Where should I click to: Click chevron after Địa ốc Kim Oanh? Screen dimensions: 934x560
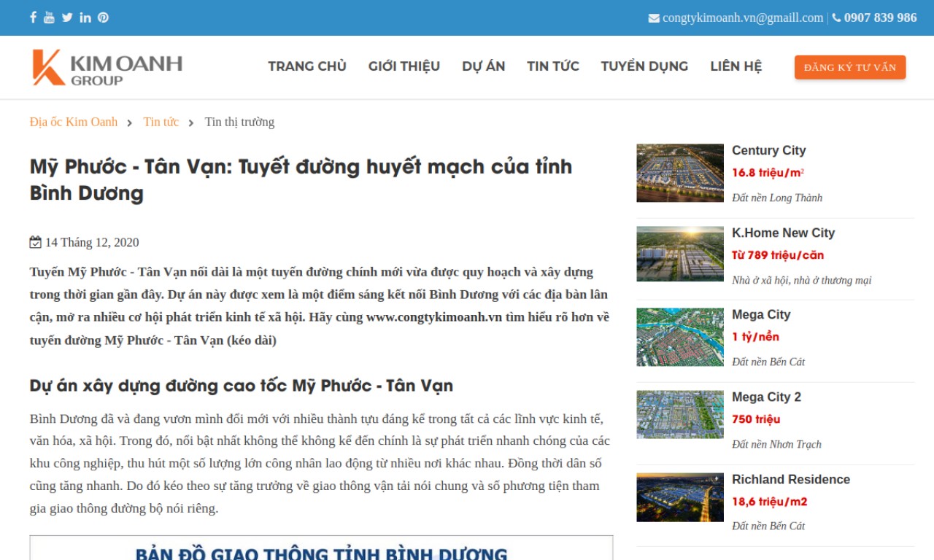click(x=129, y=122)
